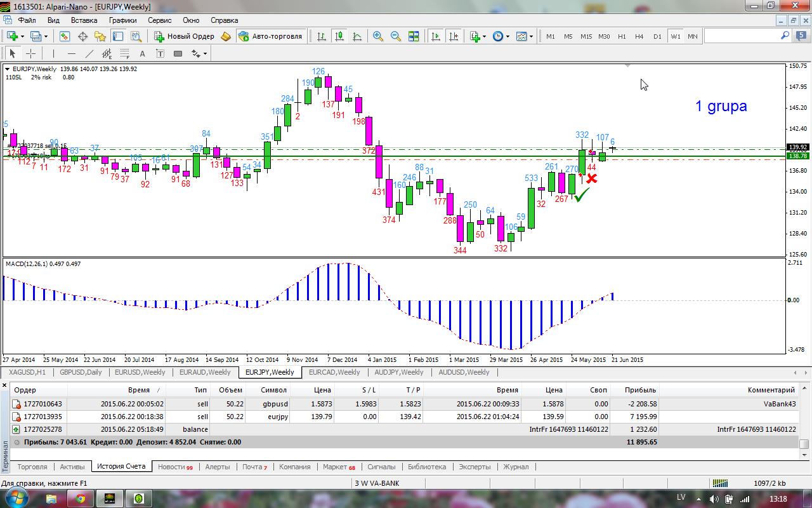Switch to the EURCAD,Weekly chart tab

click(x=335, y=372)
